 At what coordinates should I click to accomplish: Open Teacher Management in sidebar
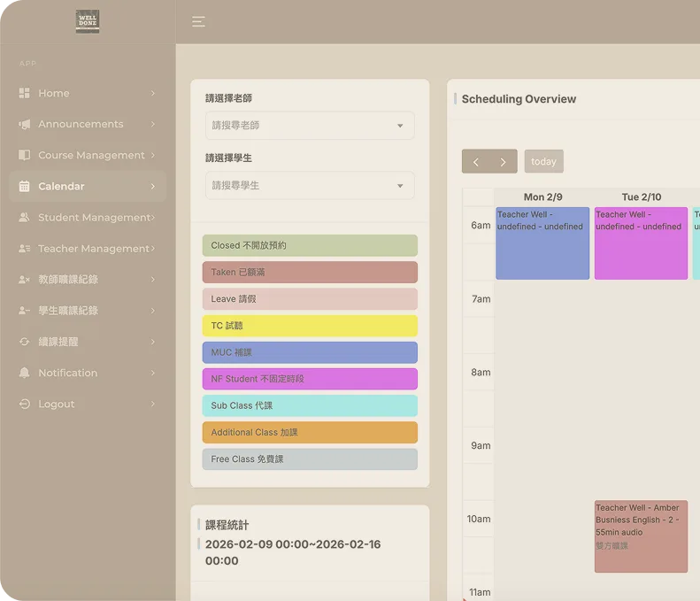tap(88, 248)
